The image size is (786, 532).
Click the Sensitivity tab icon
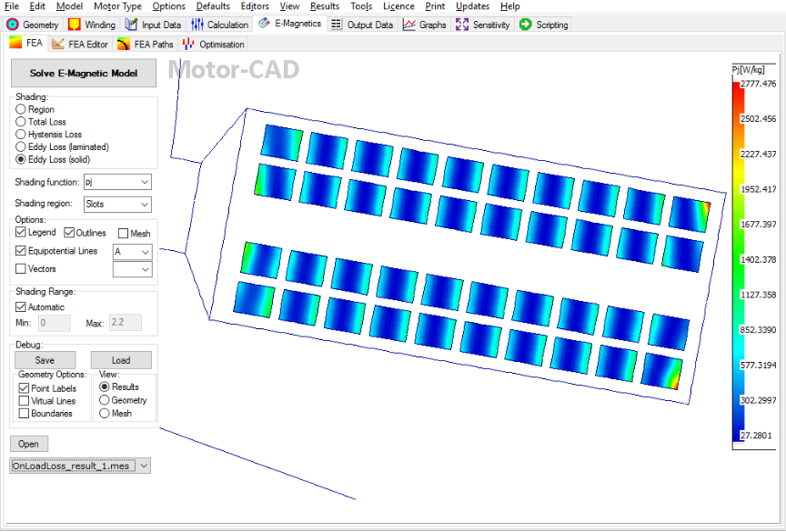463,25
